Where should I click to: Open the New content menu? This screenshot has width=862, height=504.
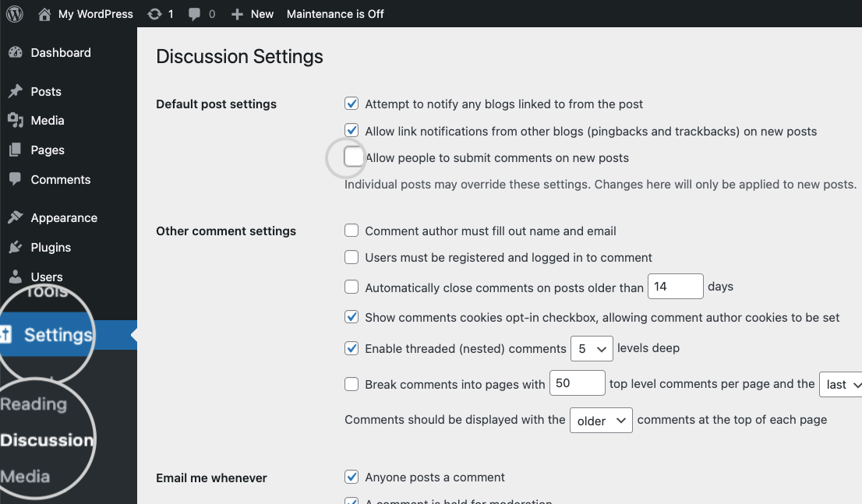[x=262, y=14]
